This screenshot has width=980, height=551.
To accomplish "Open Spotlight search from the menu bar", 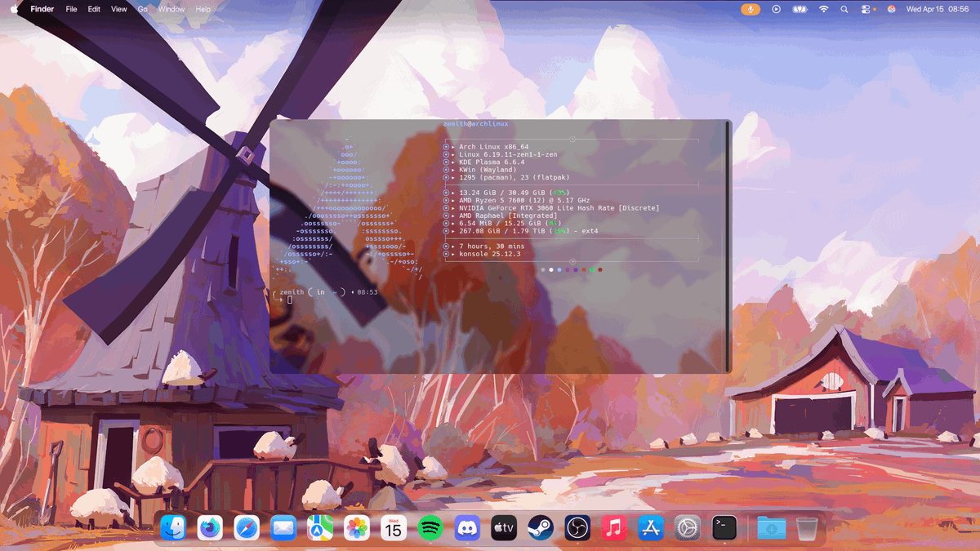I will point(844,9).
